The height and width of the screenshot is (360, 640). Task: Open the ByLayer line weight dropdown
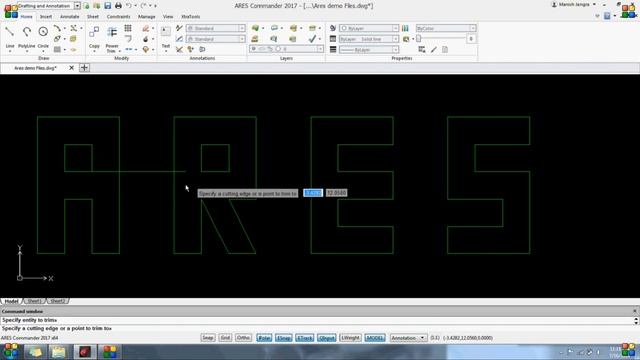[395, 49]
